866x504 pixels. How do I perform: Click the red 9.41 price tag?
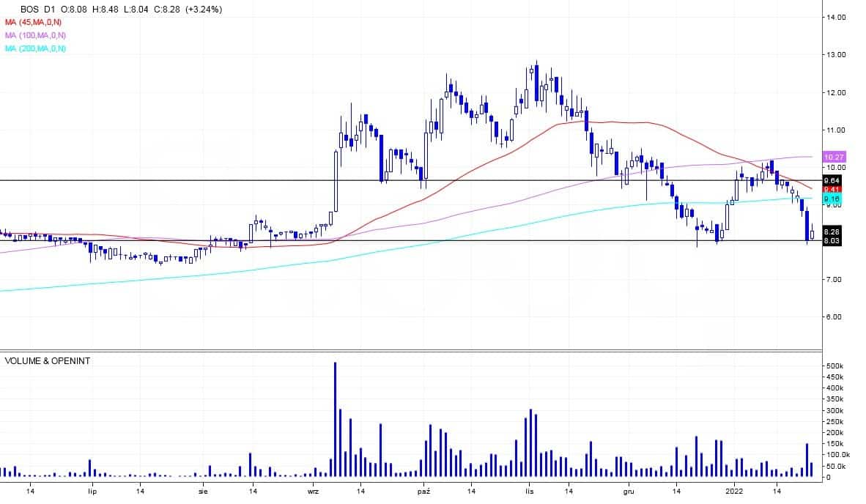pos(832,189)
